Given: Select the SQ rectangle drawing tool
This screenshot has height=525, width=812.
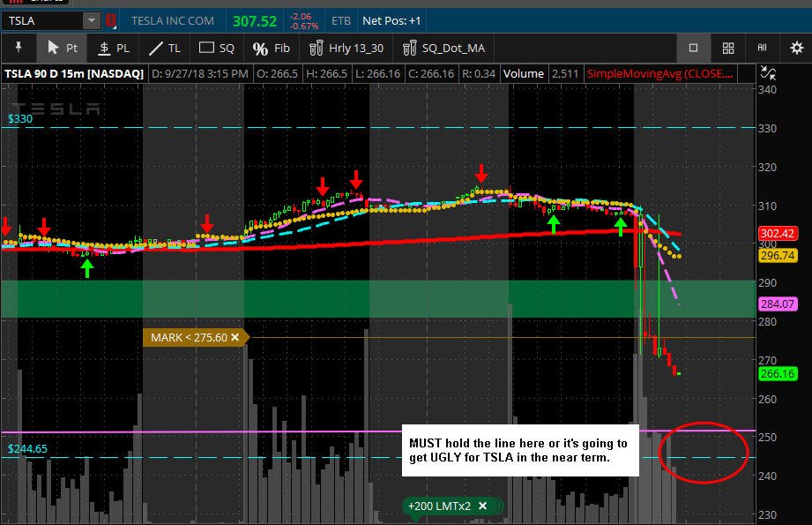Looking at the screenshot, I should click(x=217, y=49).
